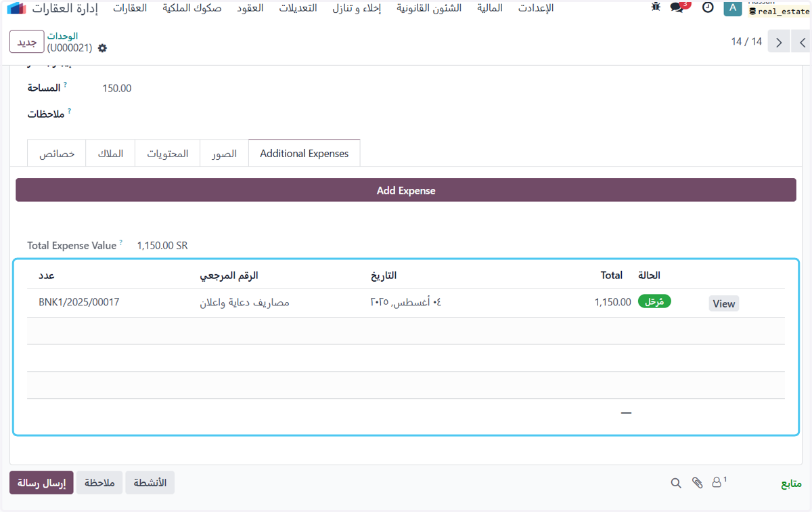Click the followers person icon

pyautogui.click(x=718, y=482)
